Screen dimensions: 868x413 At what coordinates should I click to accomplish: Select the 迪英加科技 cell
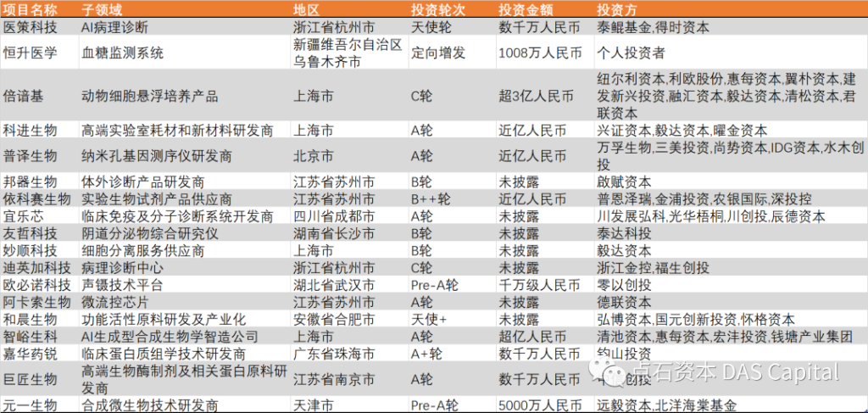(x=40, y=267)
